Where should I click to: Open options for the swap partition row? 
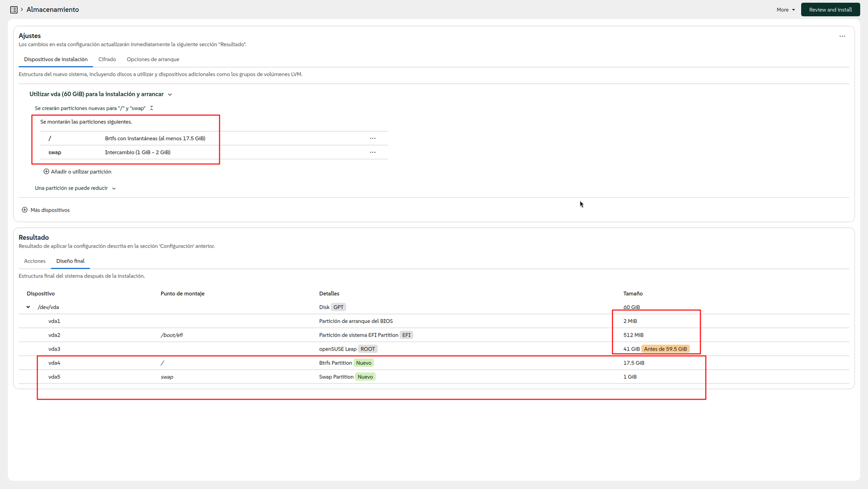(x=373, y=152)
